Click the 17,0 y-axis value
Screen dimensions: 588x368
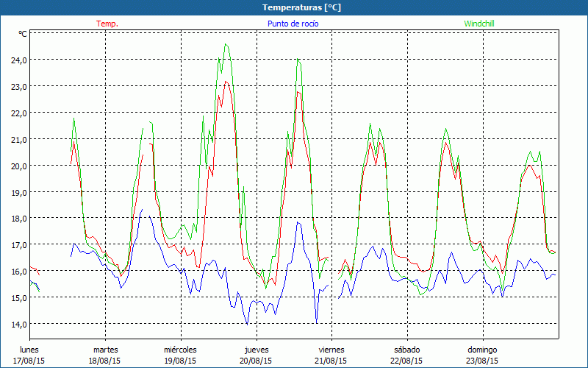point(17,244)
